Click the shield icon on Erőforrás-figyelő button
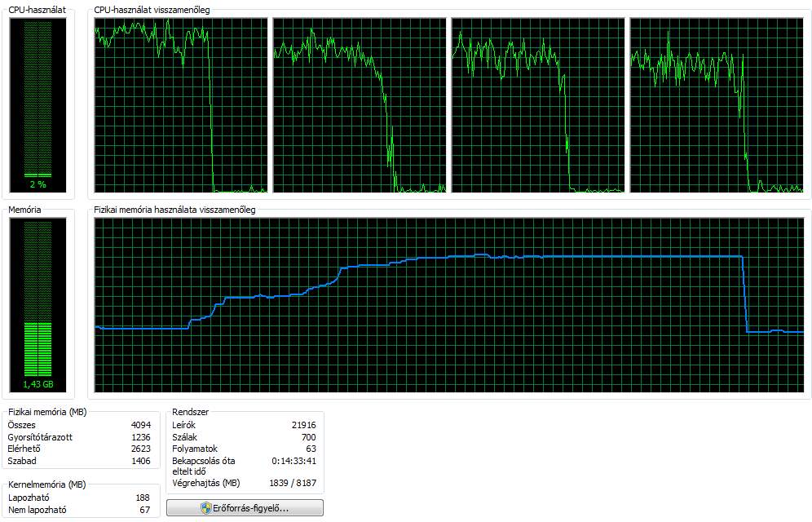812x522 pixels. coord(206,508)
